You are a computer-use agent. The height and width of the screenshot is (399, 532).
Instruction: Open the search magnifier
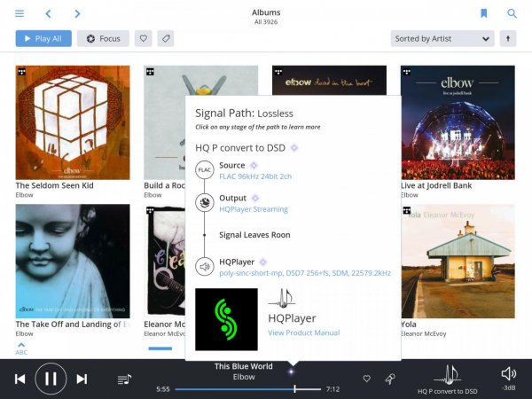(512, 13)
